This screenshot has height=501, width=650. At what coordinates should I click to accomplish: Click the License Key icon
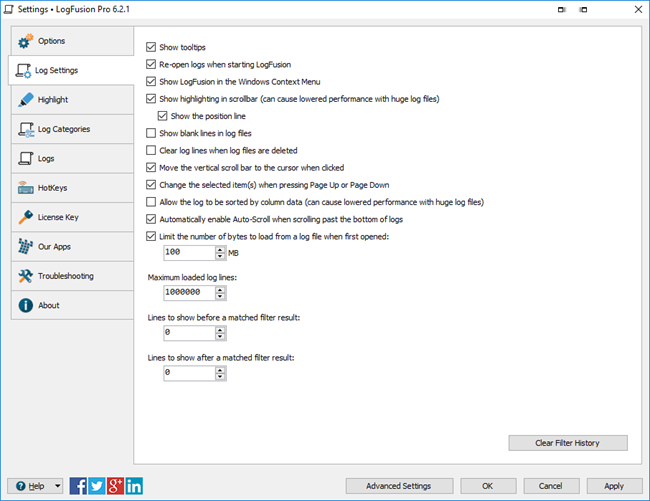[x=25, y=217]
